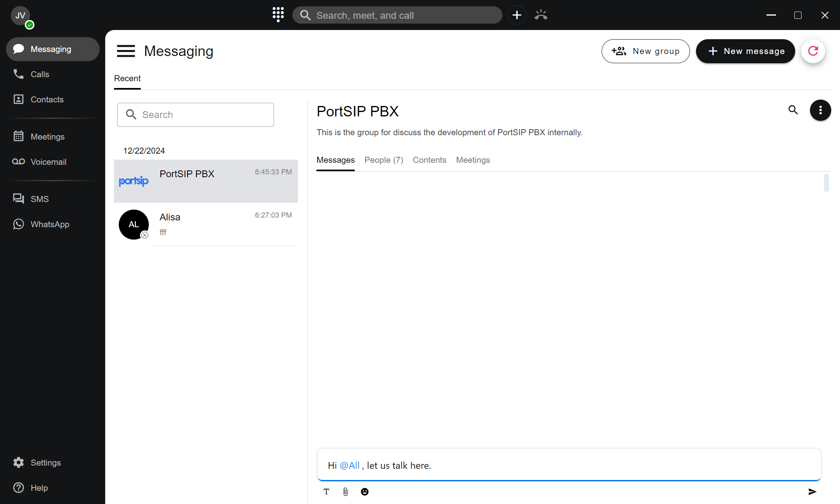Open text formatting T icon
Screen dimensions: 840x504
pyautogui.click(x=326, y=492)
